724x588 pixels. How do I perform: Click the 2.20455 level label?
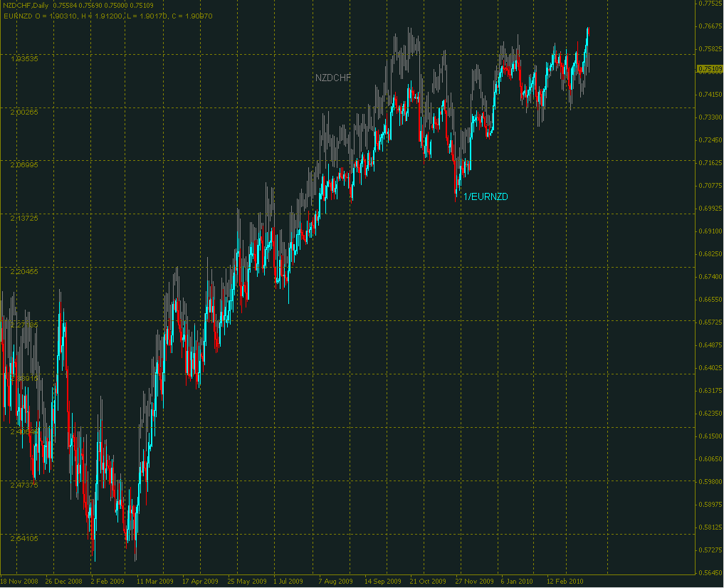click(x=24, y=271)
